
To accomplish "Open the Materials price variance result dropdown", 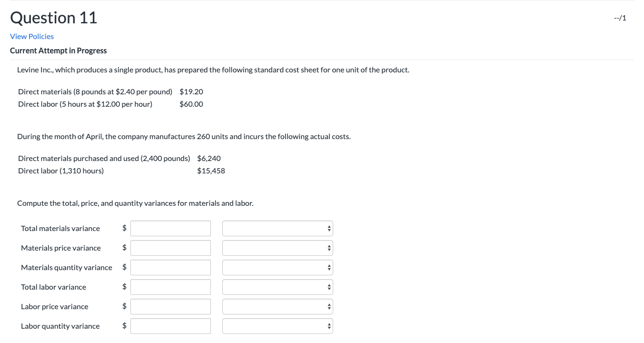I will pos(277,248).
